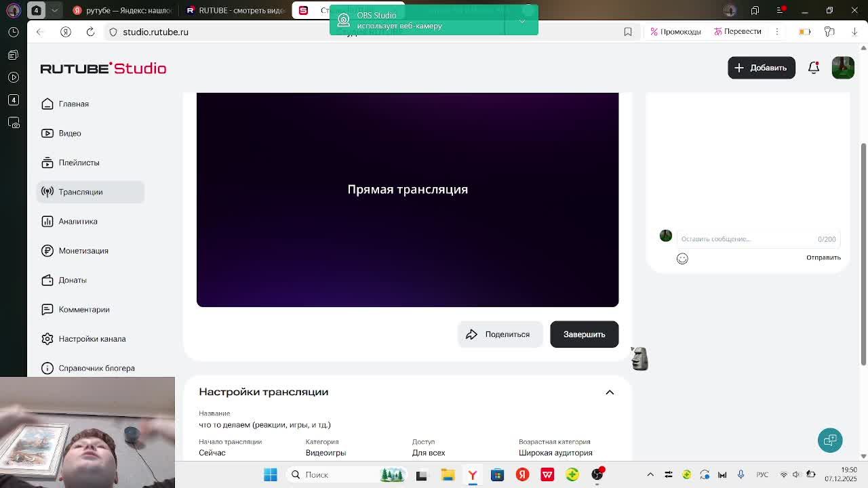The image size is (868, 488).
Task: Click the Добавить button
Action: [761, 68]
